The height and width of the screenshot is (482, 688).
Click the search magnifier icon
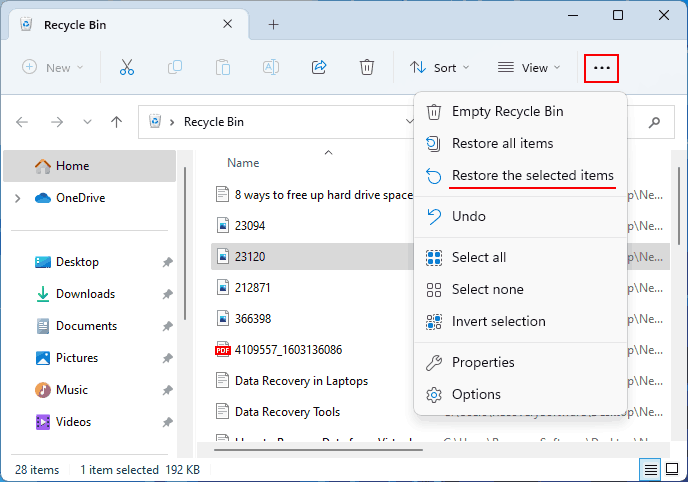point(654,122)
